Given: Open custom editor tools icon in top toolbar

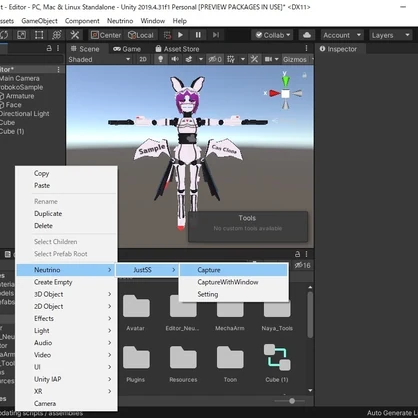Looking at the screenshot, I should click(75, 35).
